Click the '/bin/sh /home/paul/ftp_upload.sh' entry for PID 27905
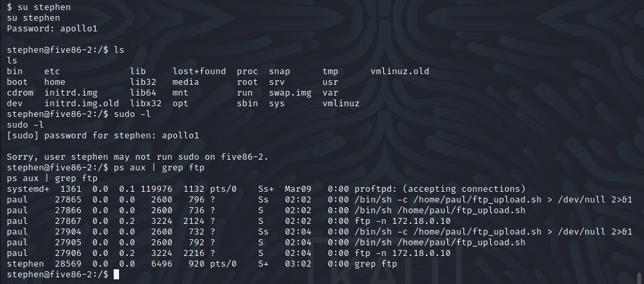 (x=440, y=242)
